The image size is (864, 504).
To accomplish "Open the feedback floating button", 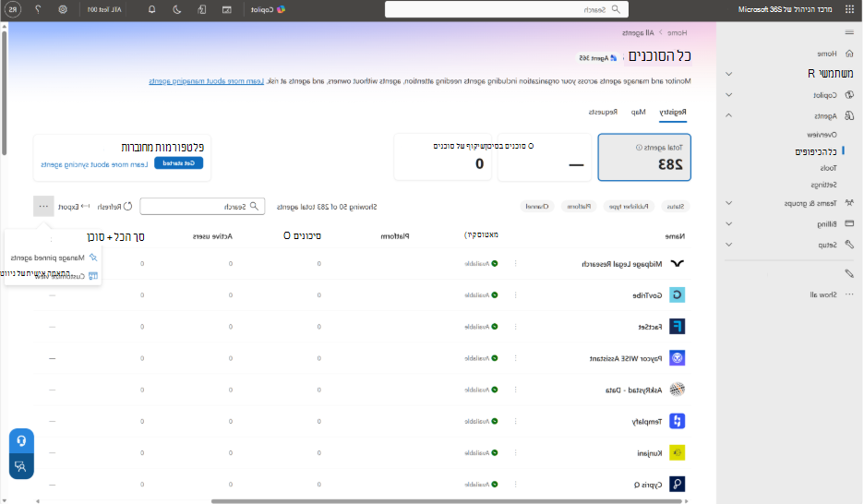I will (21, 466).
